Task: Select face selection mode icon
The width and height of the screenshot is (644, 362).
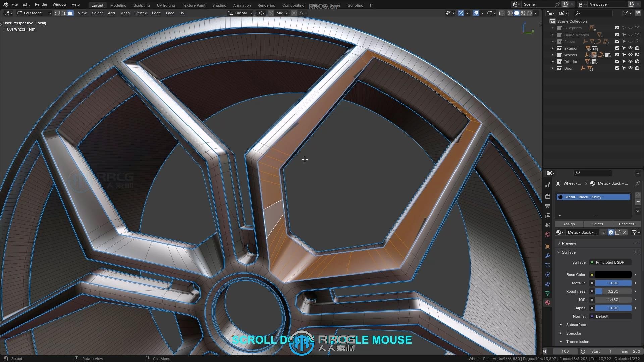Action: (70, 13)
